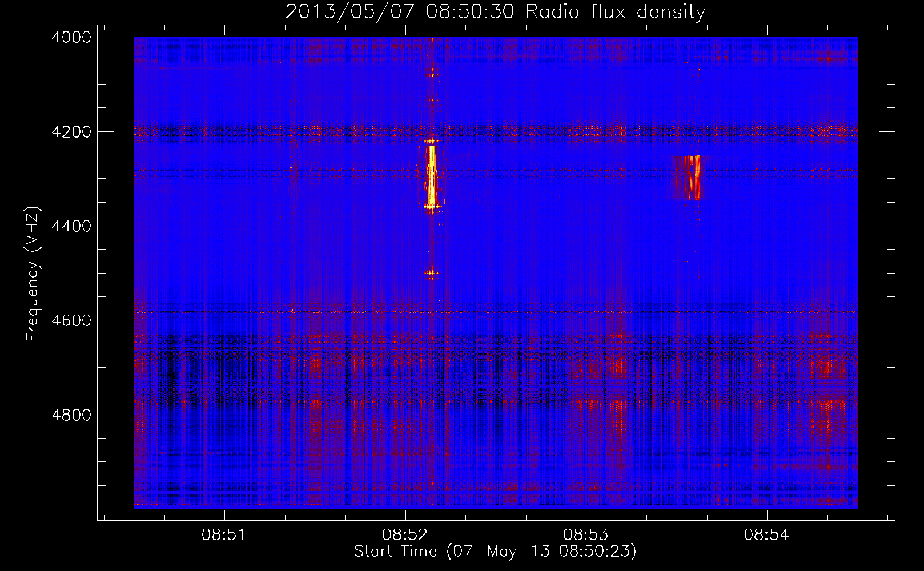
Task: Select the 4200 frequency axis label
Action: [71, 131]
